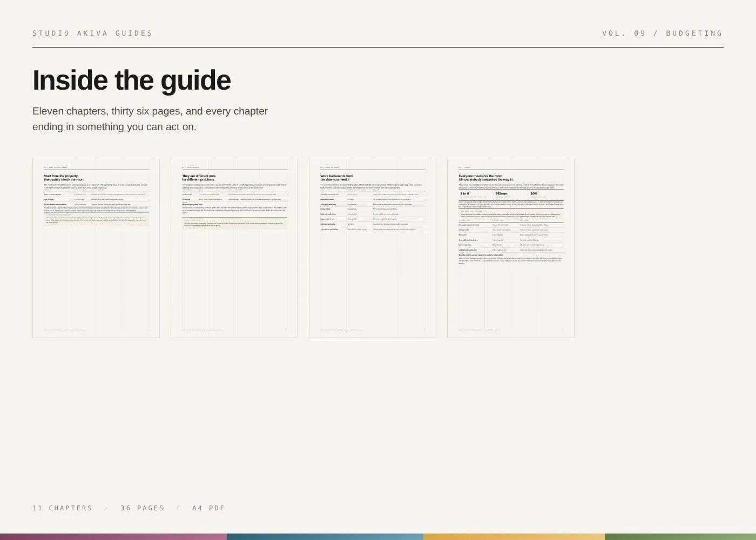Open the 'They are different pots' page thumbnail
This screenshot has height=540, width=756.
(x=234, y=248)
